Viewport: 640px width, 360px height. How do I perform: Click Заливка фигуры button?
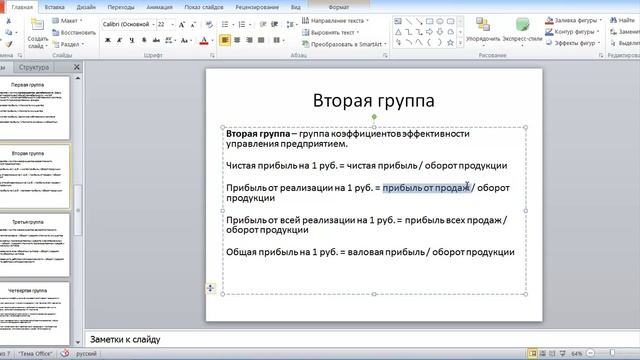point(573,20)
